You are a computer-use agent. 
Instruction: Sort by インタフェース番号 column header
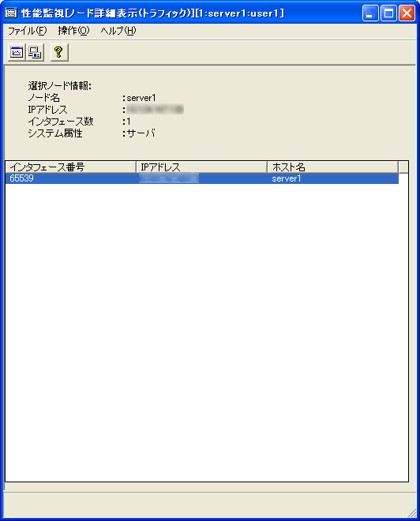[x=71, y=167]
